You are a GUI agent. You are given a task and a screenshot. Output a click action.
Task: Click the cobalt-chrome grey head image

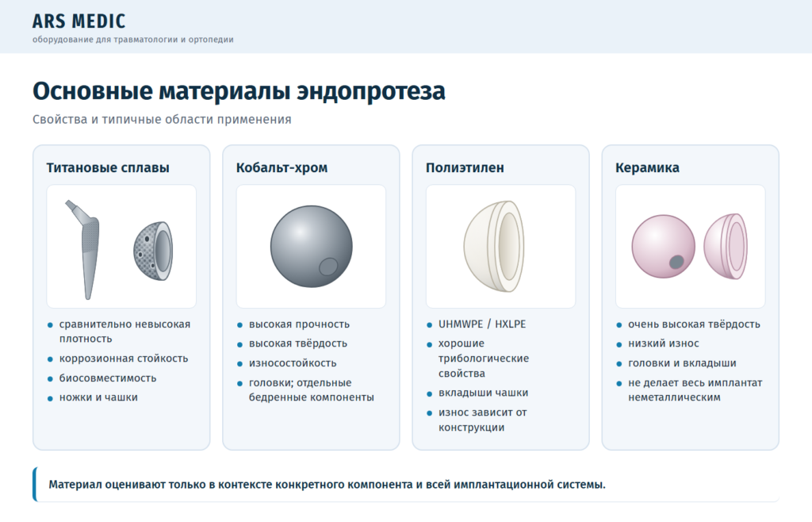click(x=311, y=247)
